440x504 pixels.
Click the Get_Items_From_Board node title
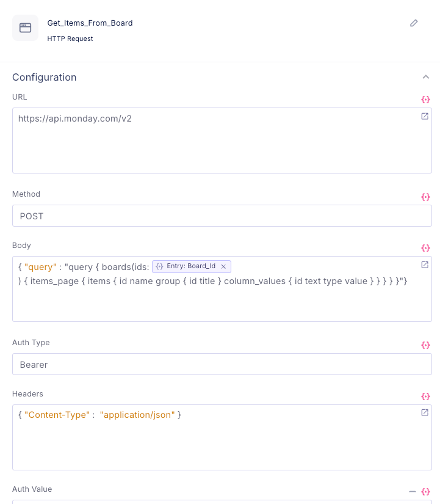(90, 23)
